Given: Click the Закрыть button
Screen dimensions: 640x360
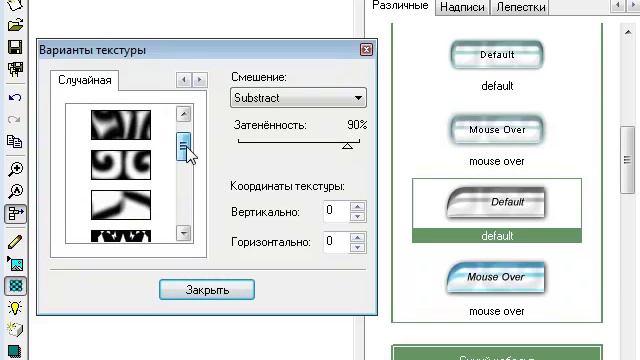Looking at the screenshot, I should click(x=207, y=290).
